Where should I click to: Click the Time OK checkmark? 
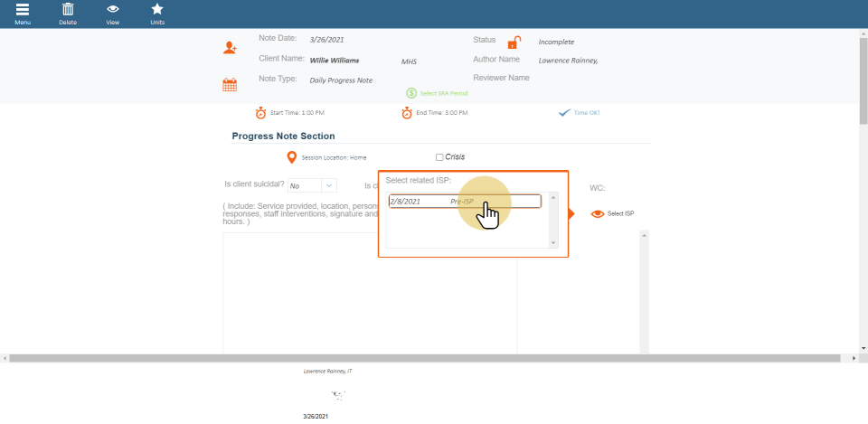[x=564, y=113]
